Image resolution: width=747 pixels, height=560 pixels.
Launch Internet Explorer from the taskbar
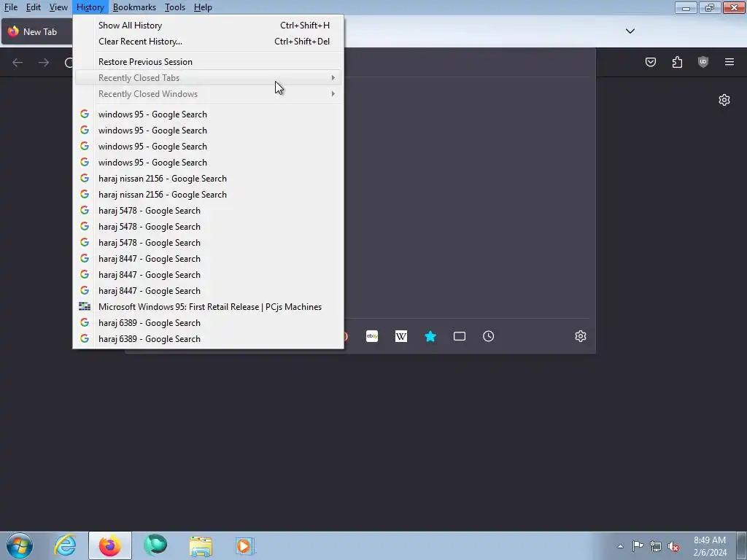click(x=65, y=545)
